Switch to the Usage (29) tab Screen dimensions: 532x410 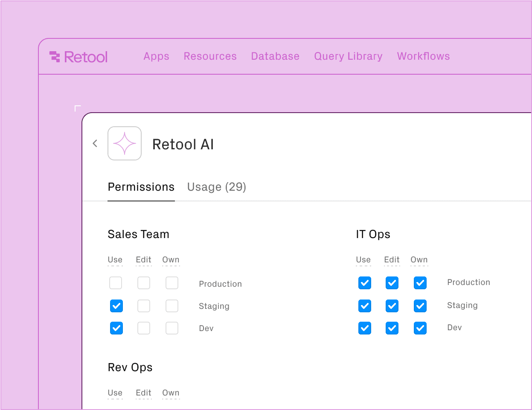216,187
